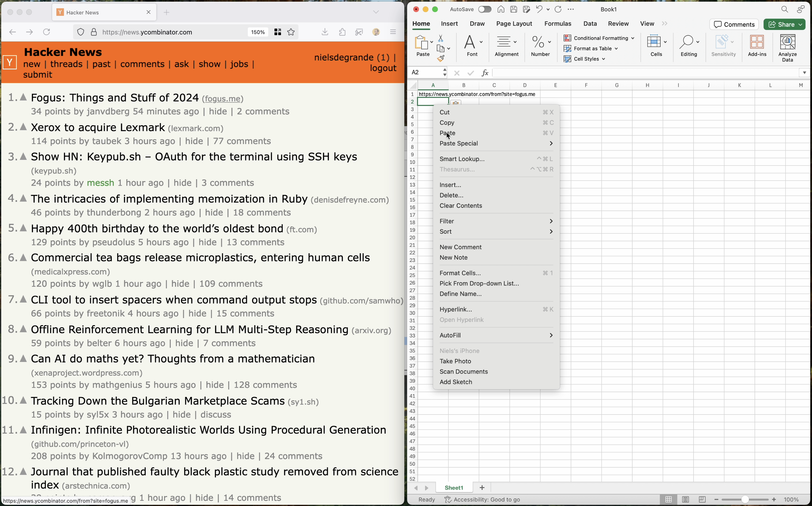Open the Add-ins ribbon button
The height and width of the screenshot is (506, 812).
tap(757, 46)
